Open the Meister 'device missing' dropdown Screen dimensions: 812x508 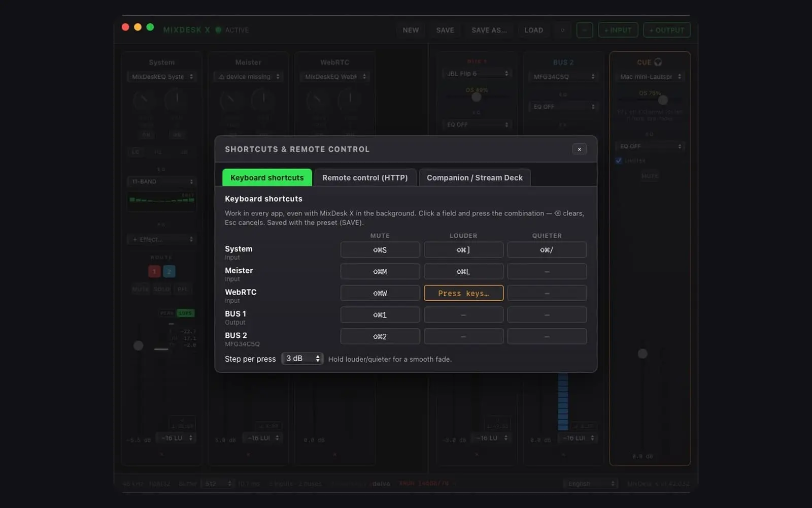click(248, 77)
